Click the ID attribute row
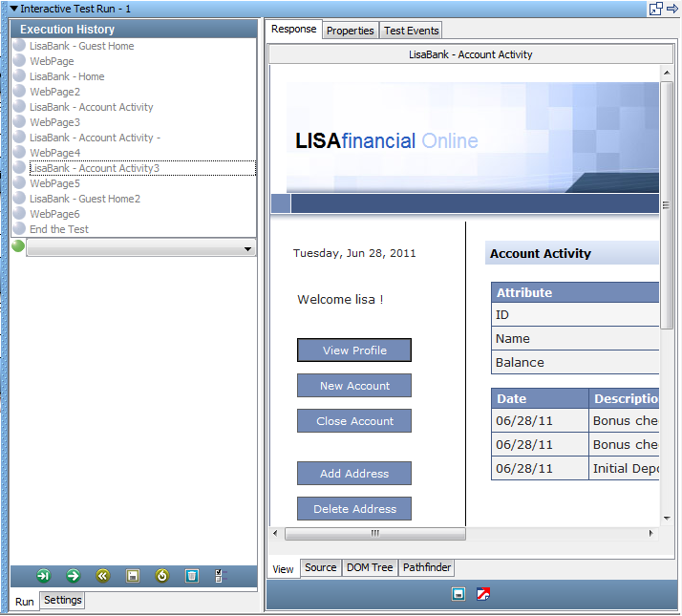Screen dimensions: 682x616 [x=575, y=314]
